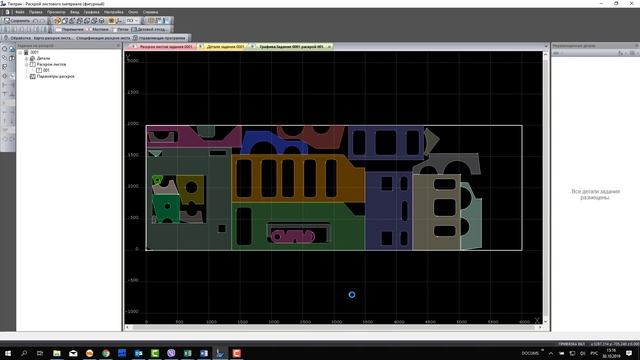Open Viber from the taskbar
The height and width of the screenshot is (360, 640).
(171, 353)
